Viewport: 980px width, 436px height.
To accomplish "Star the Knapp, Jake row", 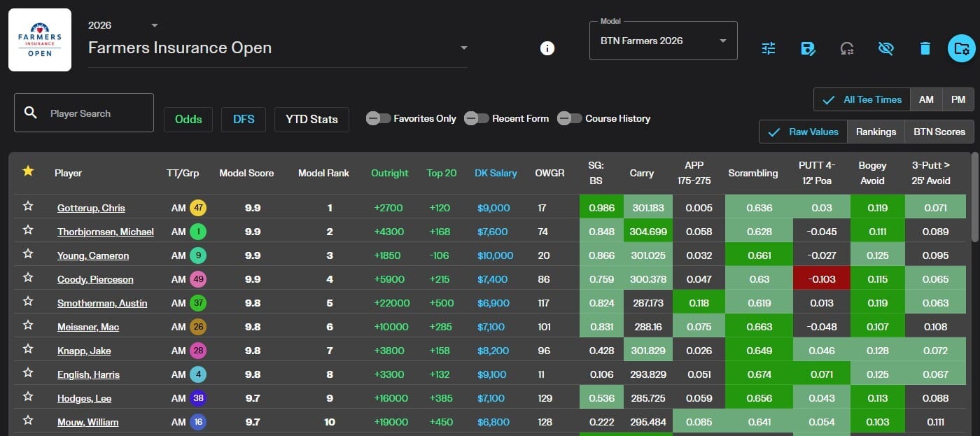I will (x=28, y=349).
